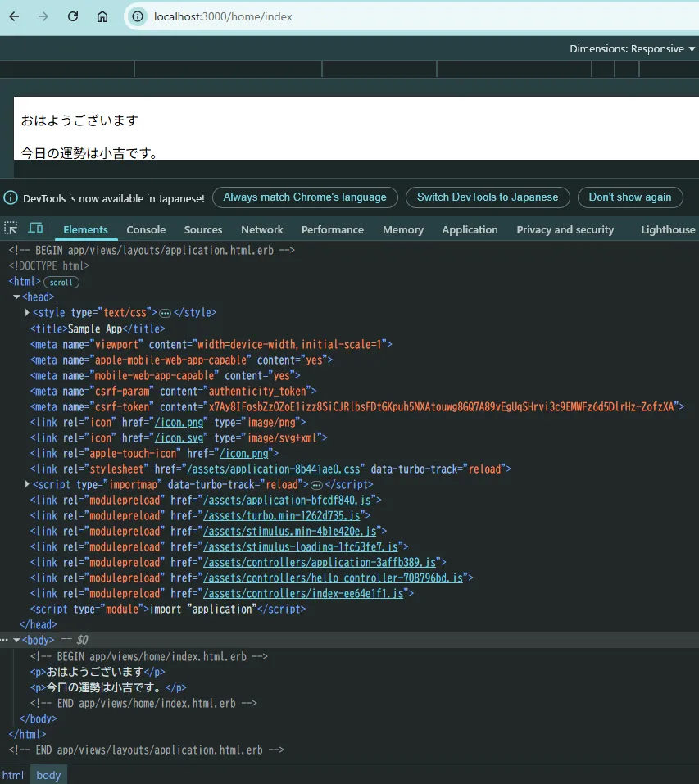Viewport: 699px width, 784px height.
Task: Go forward with the browser forward arrow
Action: pos(43,16)
